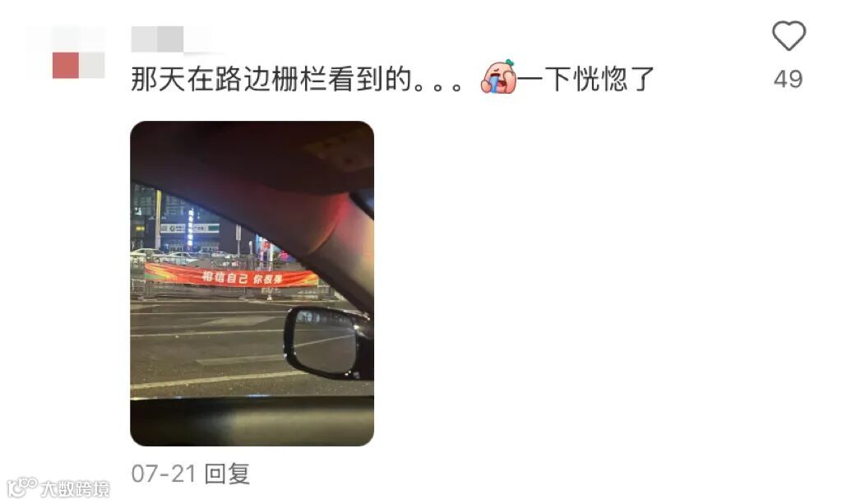Click the 回复 reply button

click(x=227, y=474)
